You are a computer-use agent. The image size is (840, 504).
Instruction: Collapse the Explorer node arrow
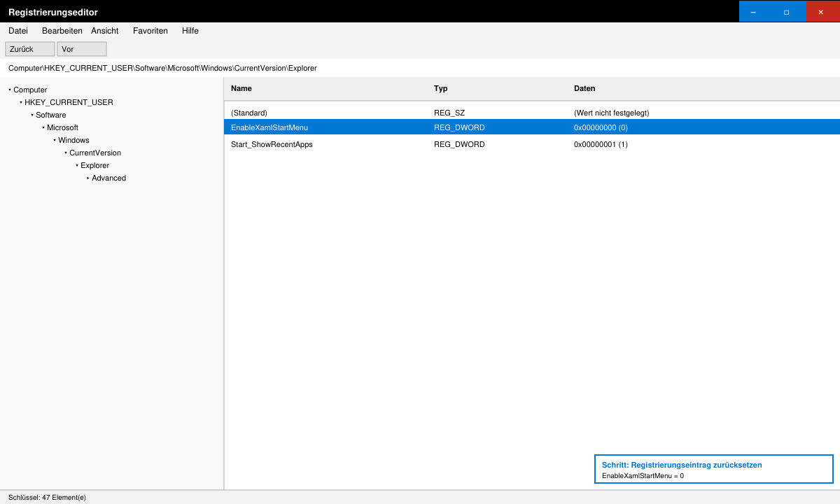pos(77,165)
